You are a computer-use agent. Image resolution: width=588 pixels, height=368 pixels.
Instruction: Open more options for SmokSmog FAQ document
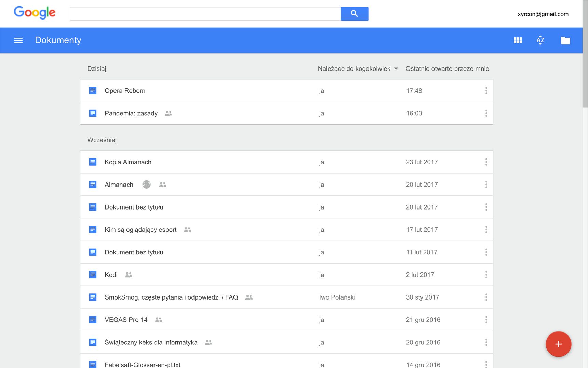pos(486,297)
